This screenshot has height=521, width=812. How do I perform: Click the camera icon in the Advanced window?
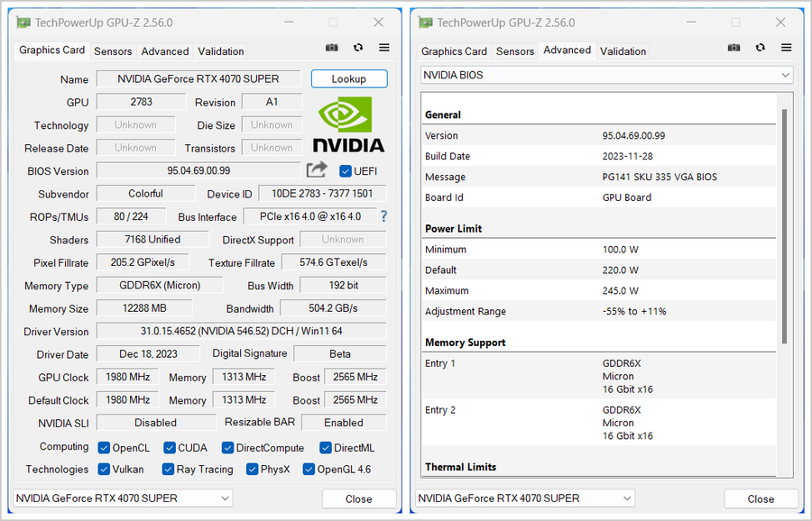(x=734, y=48)
